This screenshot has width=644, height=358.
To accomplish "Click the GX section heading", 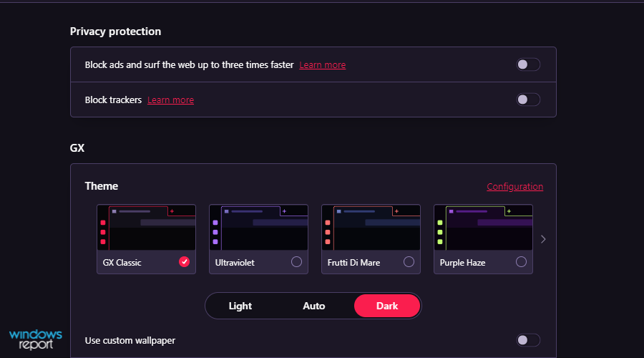I will [77, 148].
